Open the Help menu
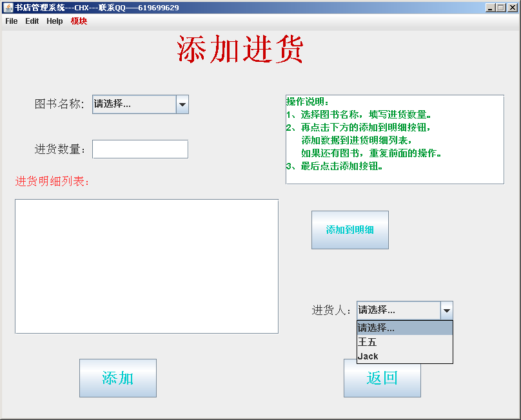Viewport: 521px width, 420px height. [55, 21]
